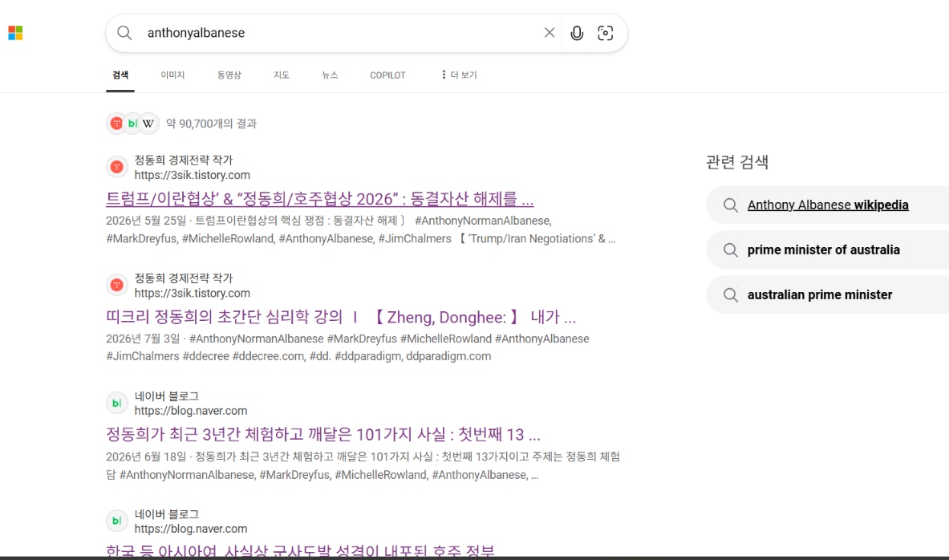The image size is (949, 560).
Task: Open the blog.naver.com URL above the 101가지 사실 result
Action: 191,411
